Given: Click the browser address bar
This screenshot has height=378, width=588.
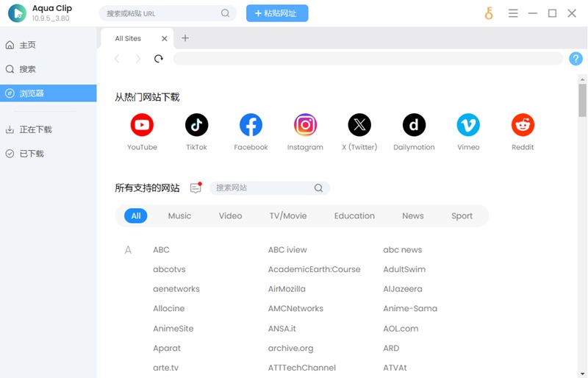Looking at the screenshot, I should click(368, 59).
